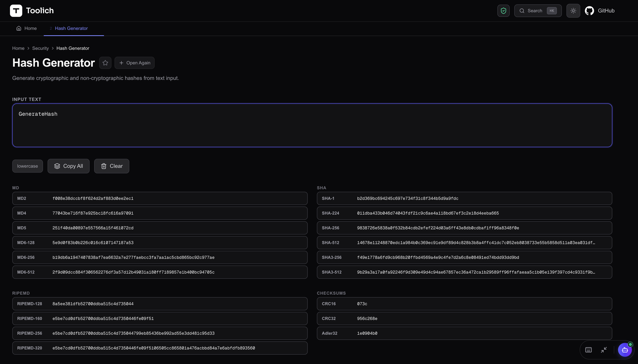
Task: Open the Search box
Action: click(538, 11)
